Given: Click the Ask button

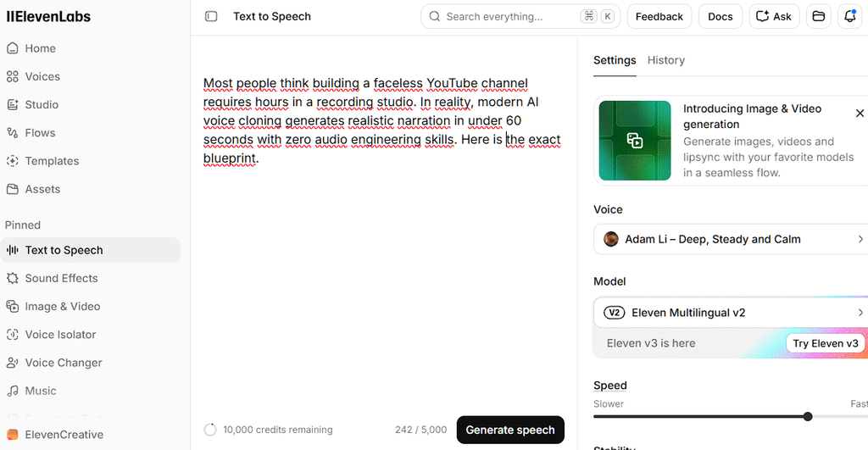Looking at the screenshot, I should tap(774, 17).
